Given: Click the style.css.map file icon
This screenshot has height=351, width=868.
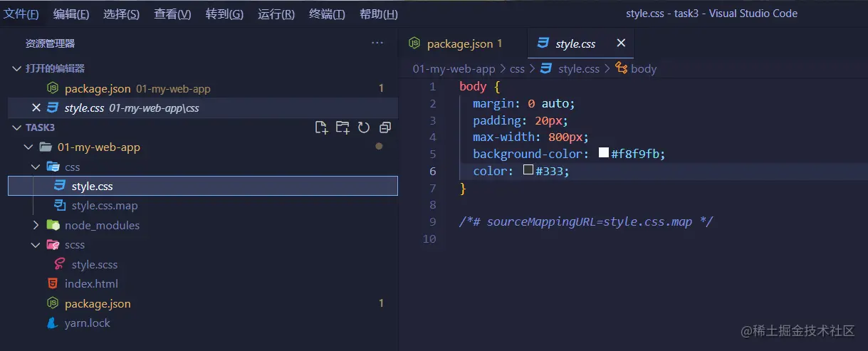Looking at the screenshot, I should pyautogui.click(x=60, y=206).
